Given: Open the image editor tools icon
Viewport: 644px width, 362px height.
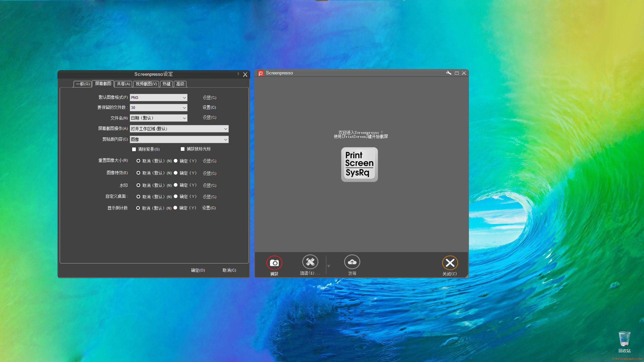Looking at the screenshot, I should click(310, 262).
